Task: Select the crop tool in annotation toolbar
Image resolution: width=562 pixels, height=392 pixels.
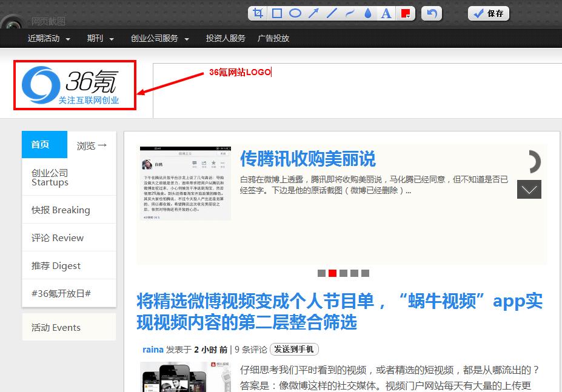Action: point(258,13)
